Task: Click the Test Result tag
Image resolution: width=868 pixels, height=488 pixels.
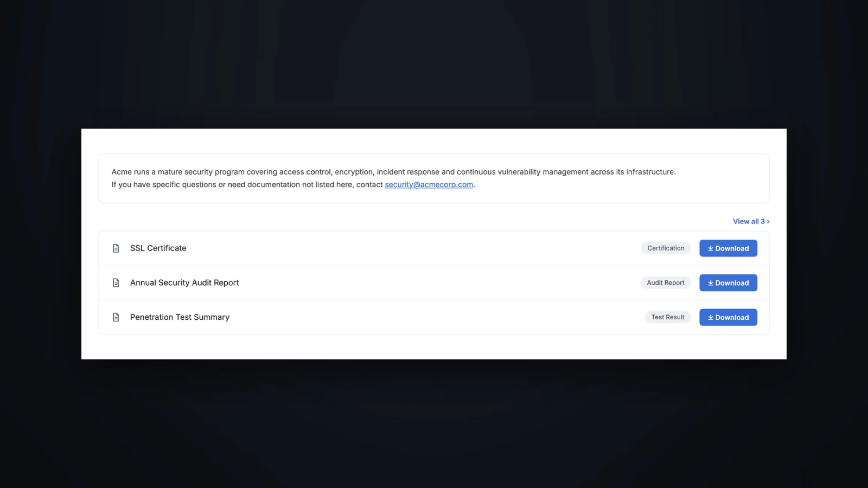Action: tap(667, 317)
